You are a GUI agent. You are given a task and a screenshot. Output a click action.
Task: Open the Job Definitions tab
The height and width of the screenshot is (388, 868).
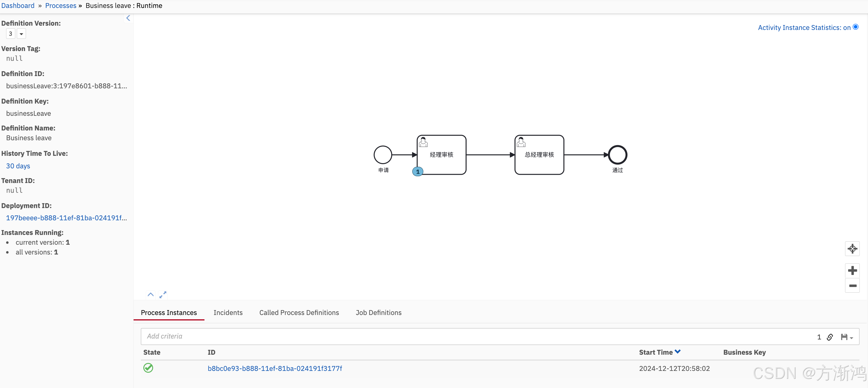378,313
